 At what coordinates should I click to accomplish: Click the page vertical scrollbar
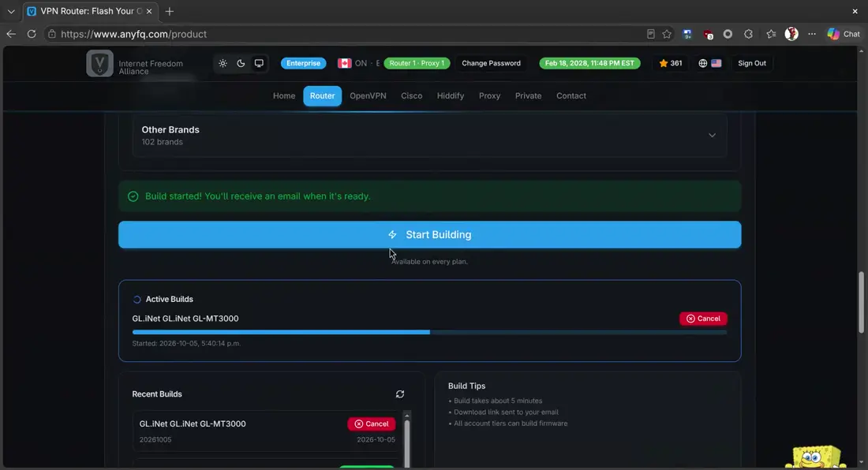click(861, 303)
